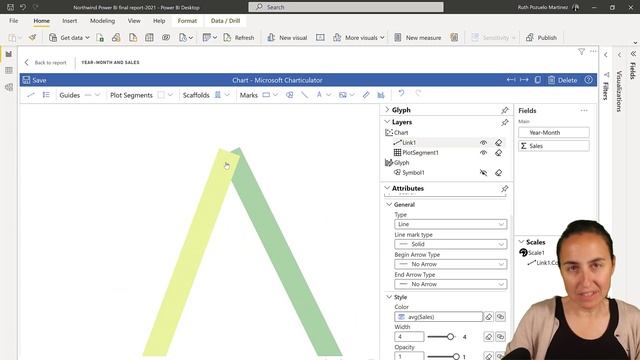This screenshot has width=640, height=360.
Task: Click the link tool icon left of Guides
Action: (31, 95)
